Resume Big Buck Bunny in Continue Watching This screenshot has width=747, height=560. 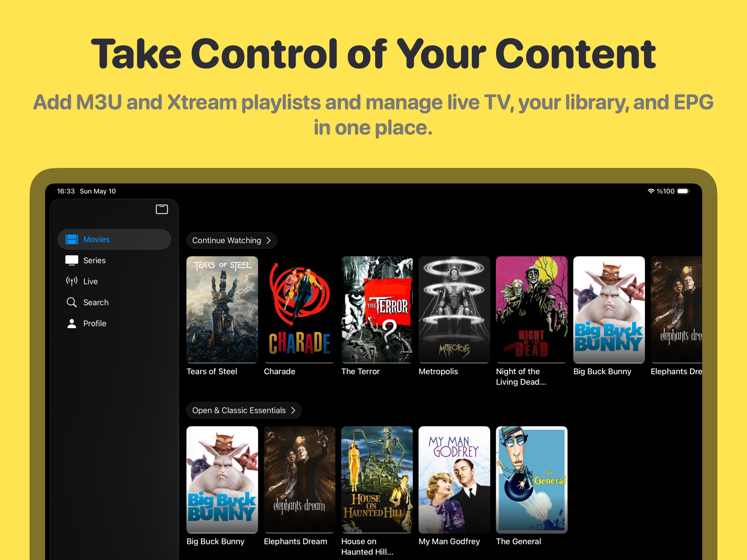tap(609, 310)
